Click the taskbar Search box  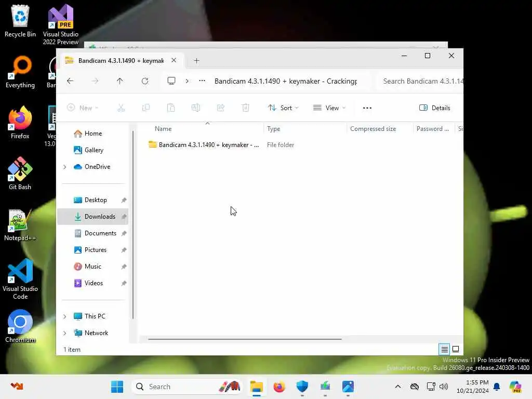(187, 387)
